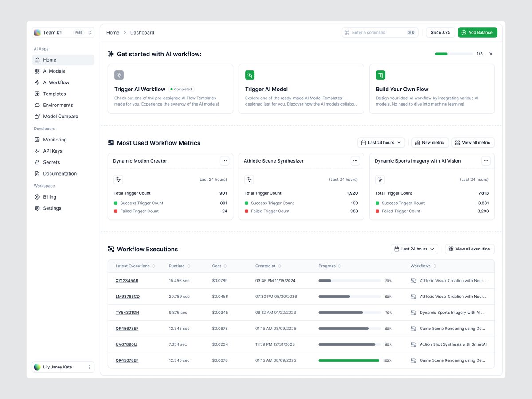The image size is (532, 399).
Task: Sort by Cost column
Action: pos(219,266)
